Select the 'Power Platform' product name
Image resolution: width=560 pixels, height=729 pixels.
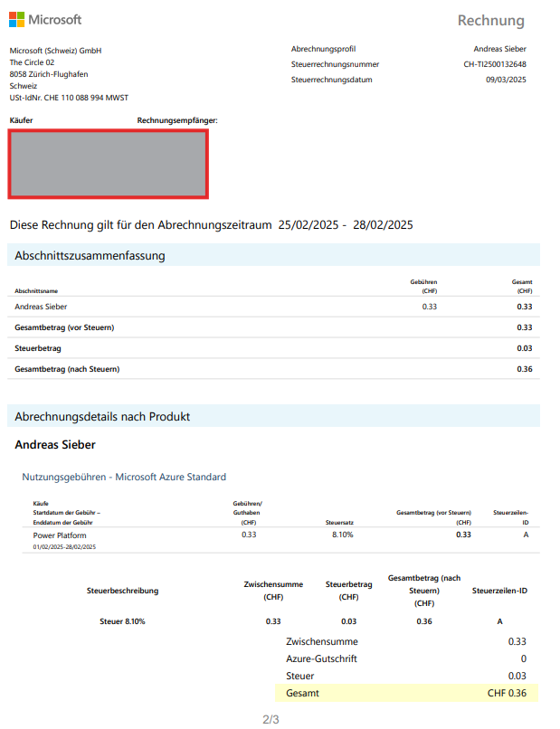pyautogui.click(x=60, y=535)
